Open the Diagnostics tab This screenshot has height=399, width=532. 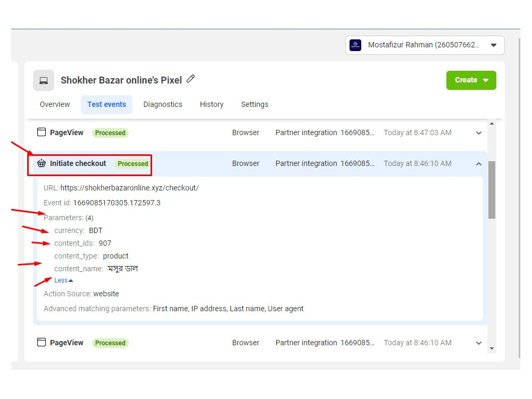click(x=163, y=104)
